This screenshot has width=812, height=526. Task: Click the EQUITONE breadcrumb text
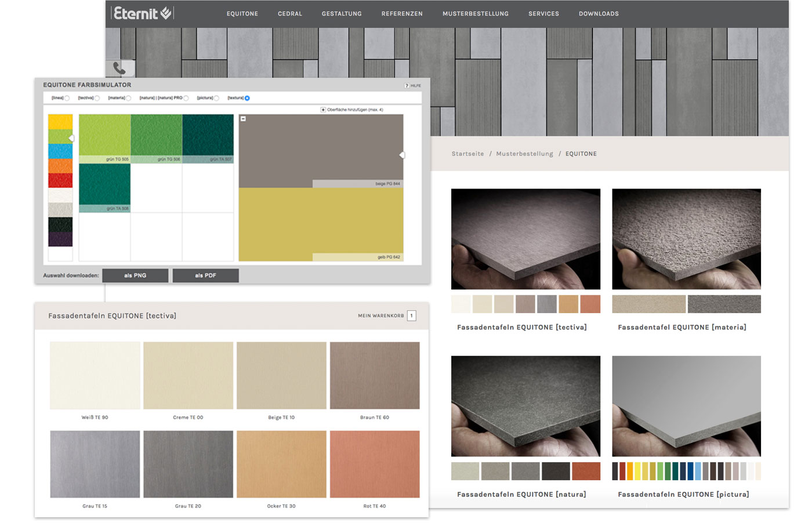click(x=581, y=154)
